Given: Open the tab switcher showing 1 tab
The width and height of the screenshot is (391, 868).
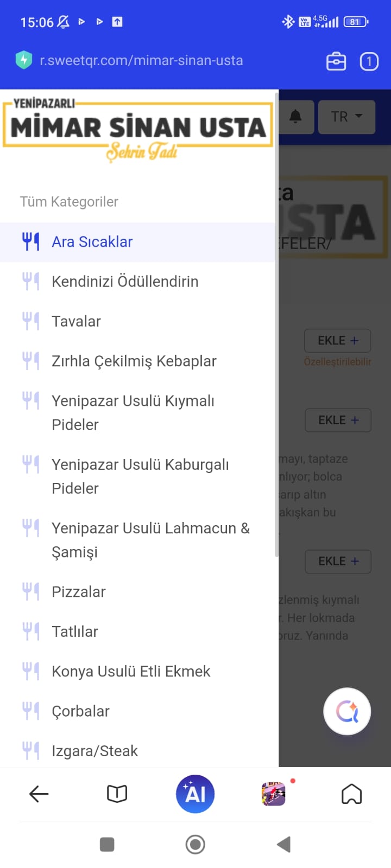Looking at the screenshot, I should [369, 61].
